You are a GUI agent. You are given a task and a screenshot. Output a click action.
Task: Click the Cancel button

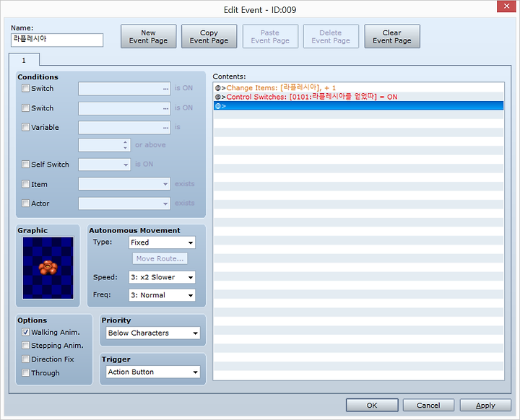(428, 405)
